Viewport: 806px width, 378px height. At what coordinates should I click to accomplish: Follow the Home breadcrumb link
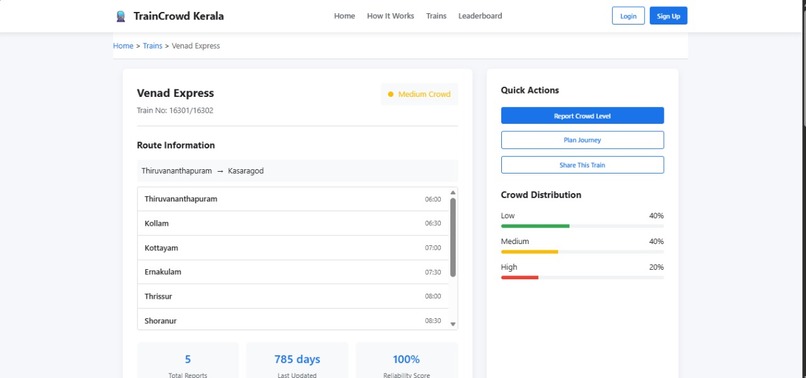[x=123, y=46]
